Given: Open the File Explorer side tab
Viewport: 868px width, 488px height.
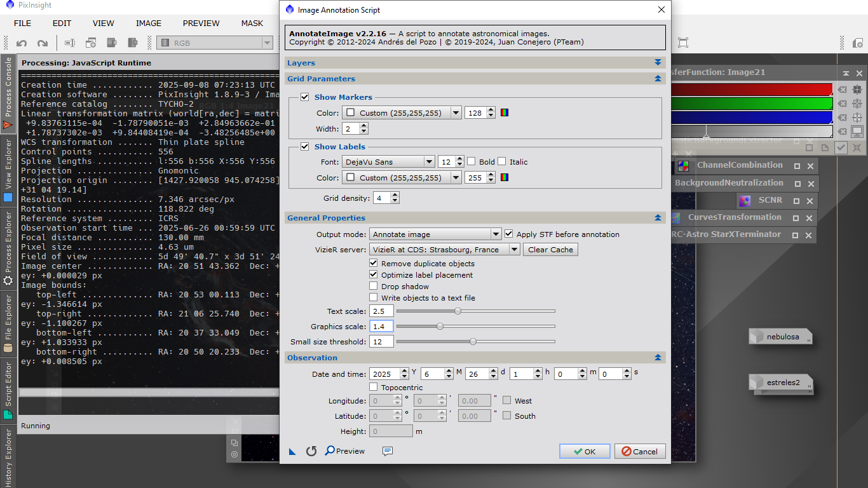Looking at the screenshot, I should pos(8,323).
